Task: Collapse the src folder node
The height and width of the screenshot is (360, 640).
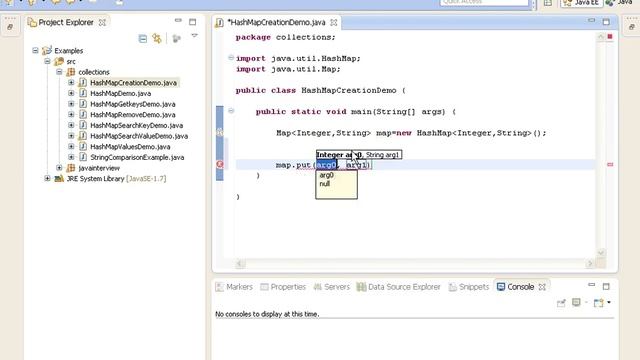Action: point(47,61)
